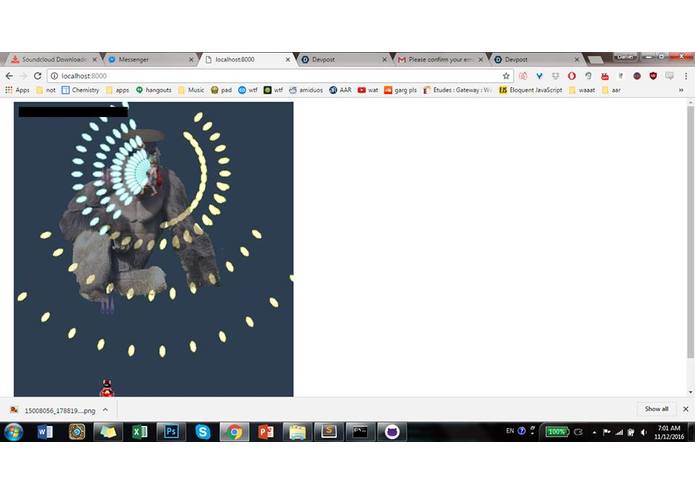Open the Windows Start menu
The height and width of the screenshot is (494, 695).
13,432
